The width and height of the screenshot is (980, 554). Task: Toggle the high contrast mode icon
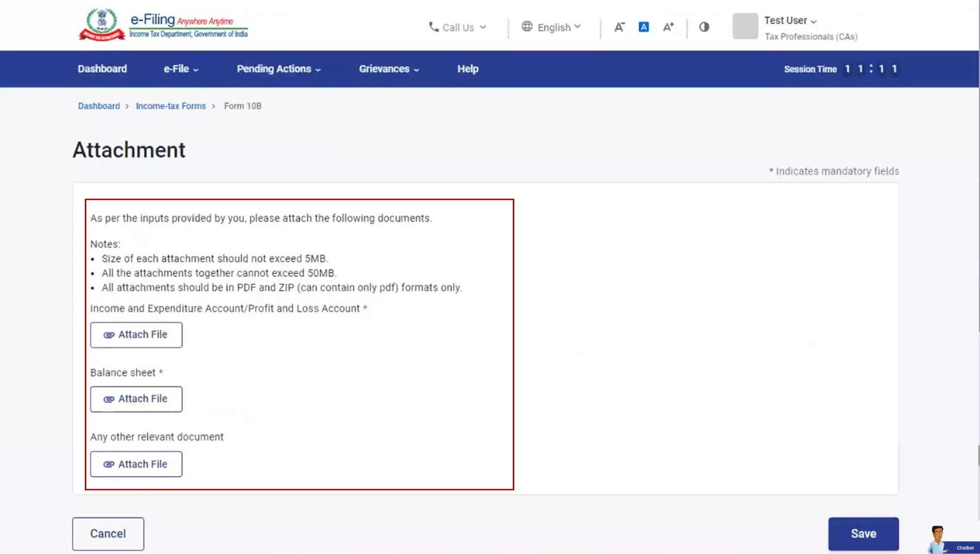[704, 27]
